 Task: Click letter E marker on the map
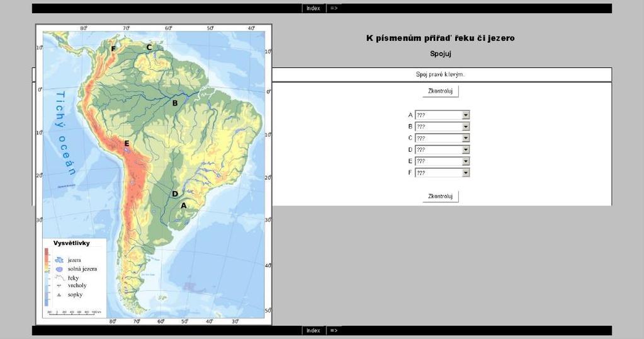coord(127,144)
